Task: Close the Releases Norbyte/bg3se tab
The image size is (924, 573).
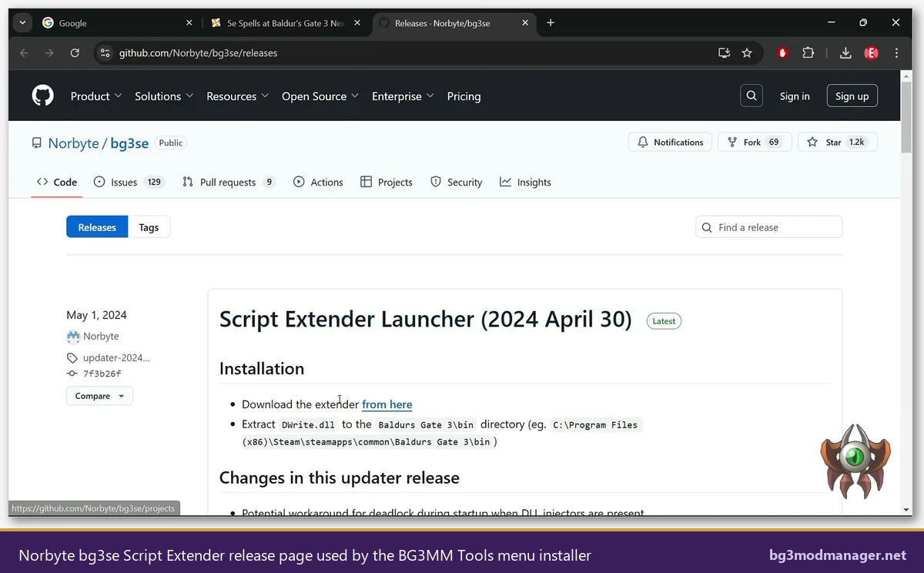Action: click(x=526, y=23)
